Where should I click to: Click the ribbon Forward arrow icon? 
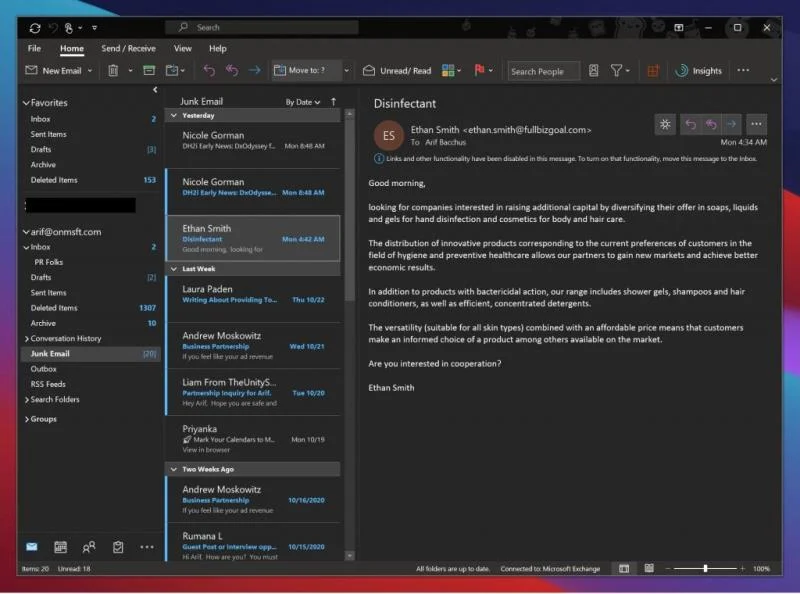pos(255,70)
